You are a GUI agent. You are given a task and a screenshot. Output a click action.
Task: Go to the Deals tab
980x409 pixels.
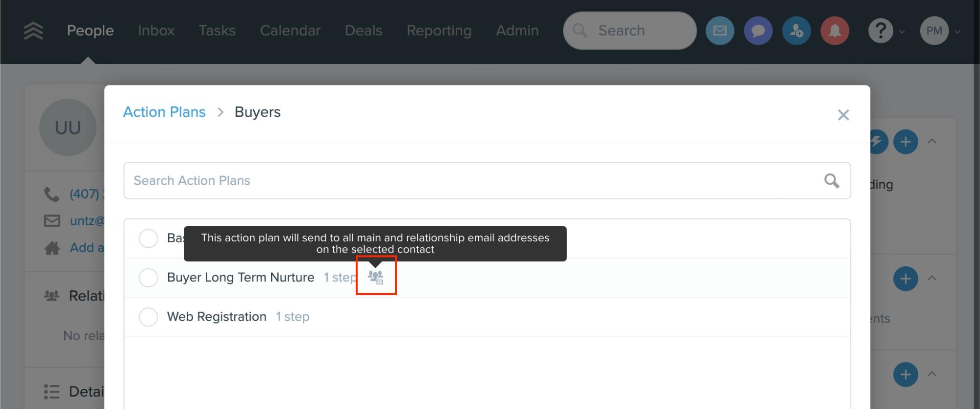pyautogui.click(x=364, y=30)
